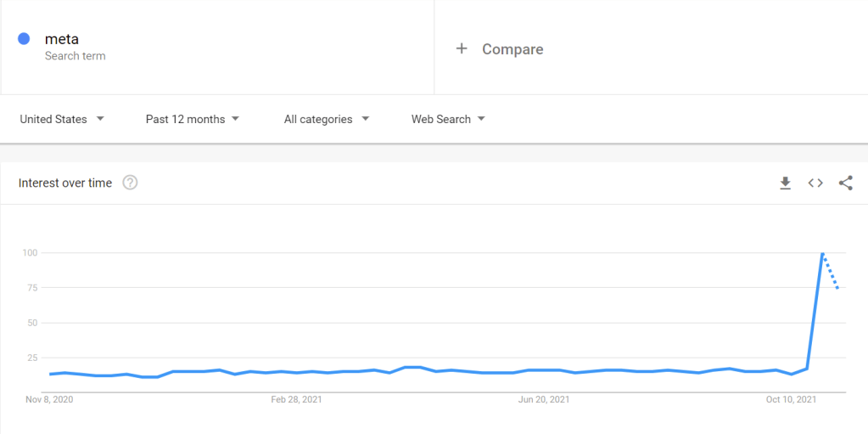Share the Interest over time chart
Screen dimensions: 868x434
tap(845, 183)
